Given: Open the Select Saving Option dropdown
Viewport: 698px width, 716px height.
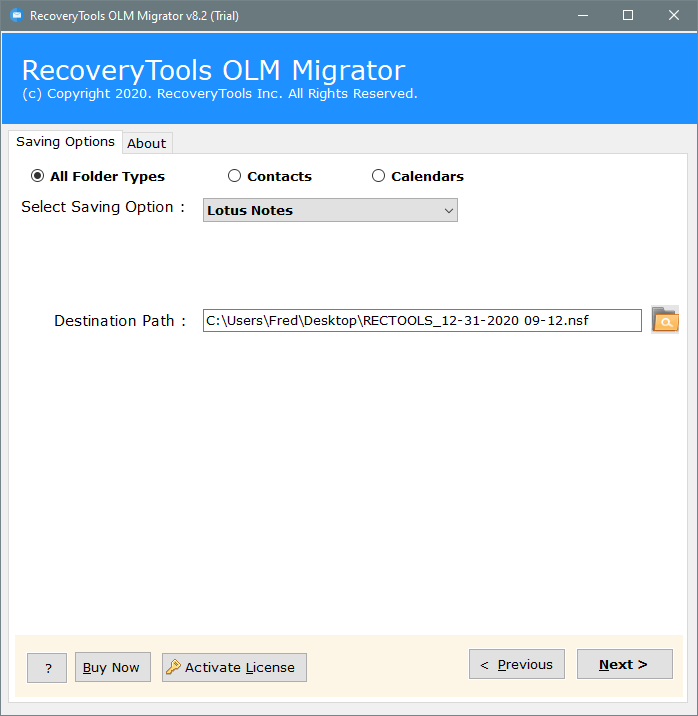Looking at the screenshot, I should tap(330, 210).
